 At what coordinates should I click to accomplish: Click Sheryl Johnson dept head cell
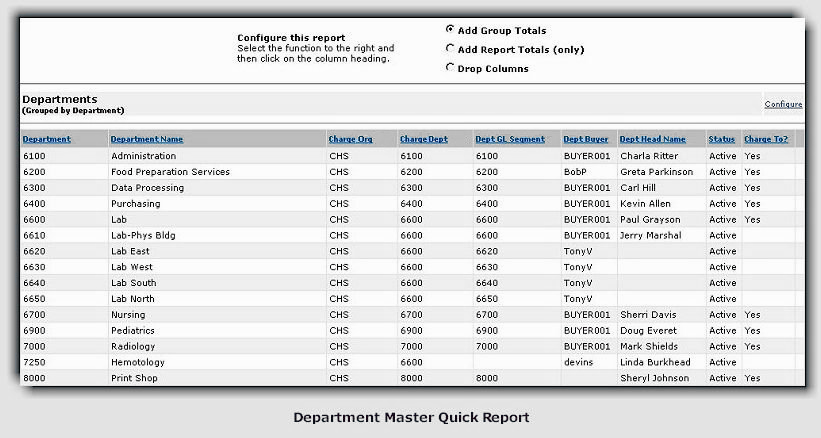[655, 378]
